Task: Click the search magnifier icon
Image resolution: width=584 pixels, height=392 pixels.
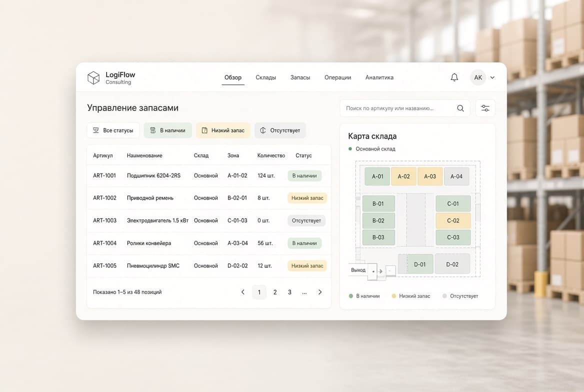Action: pyautogui.click(x=460, y=108)
